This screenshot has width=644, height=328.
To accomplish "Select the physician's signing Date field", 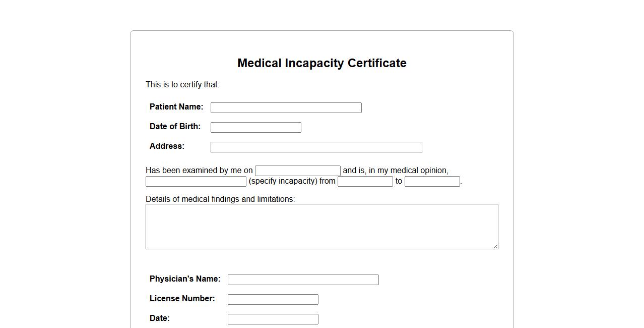I will tap(273, 319).
